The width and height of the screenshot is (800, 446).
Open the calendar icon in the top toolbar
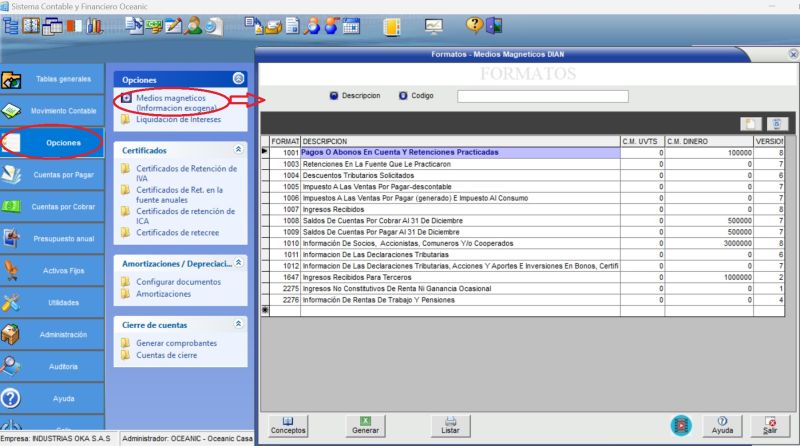click(x=351, y=27)
